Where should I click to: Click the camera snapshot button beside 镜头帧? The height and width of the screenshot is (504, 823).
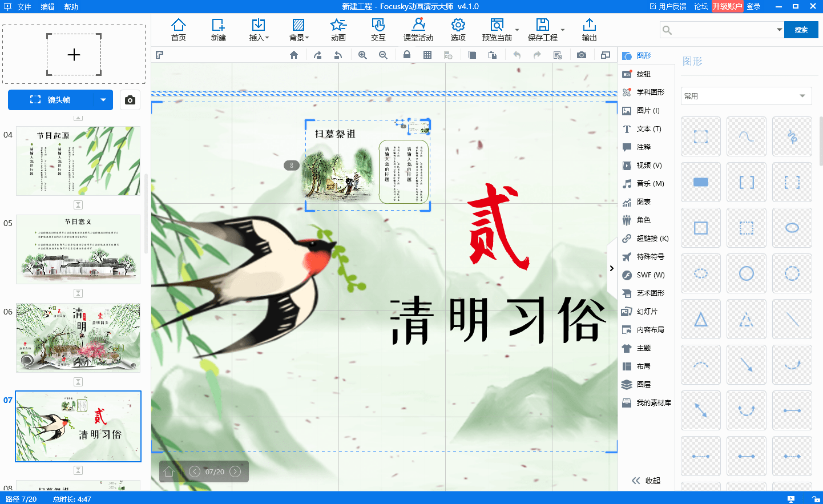130,100
